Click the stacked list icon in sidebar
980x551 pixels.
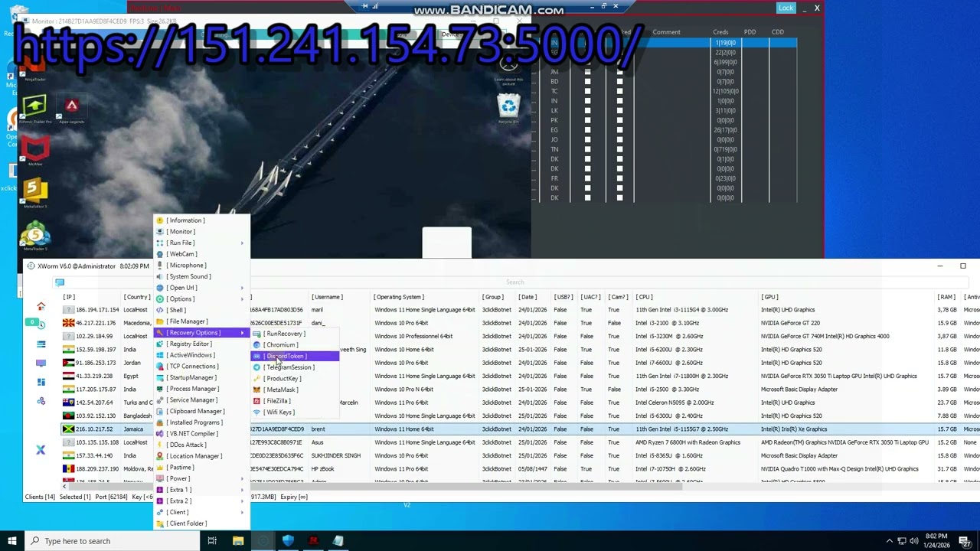click(41, 344)
